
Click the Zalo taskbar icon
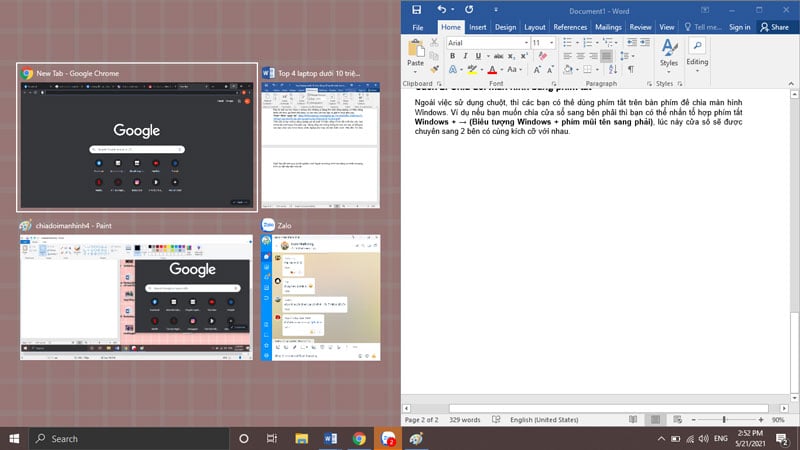387,438
